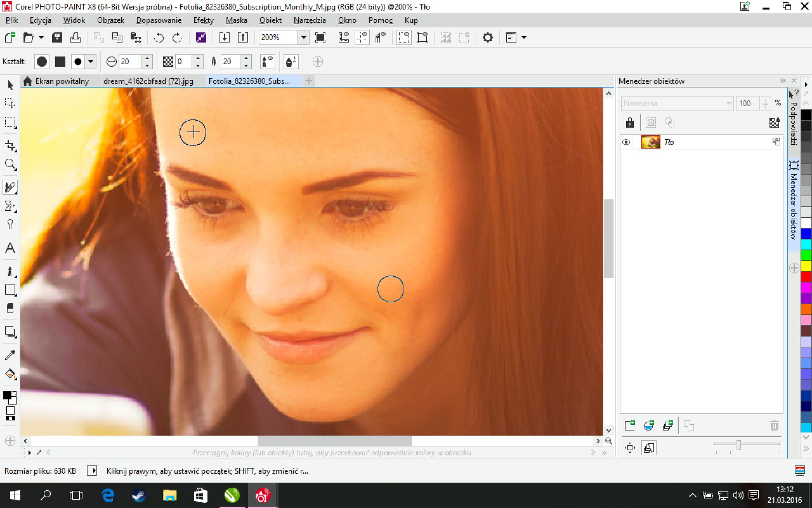
Task: Select the Text tool
Action: pos(10,248)
